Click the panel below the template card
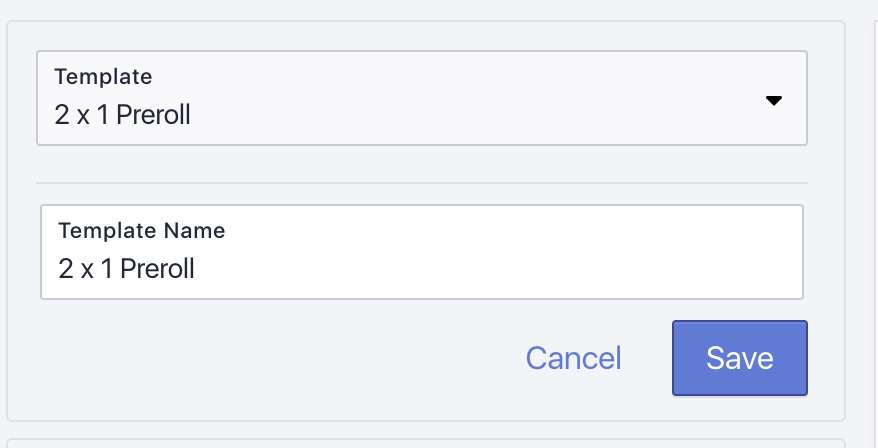 tap(426, 444)
